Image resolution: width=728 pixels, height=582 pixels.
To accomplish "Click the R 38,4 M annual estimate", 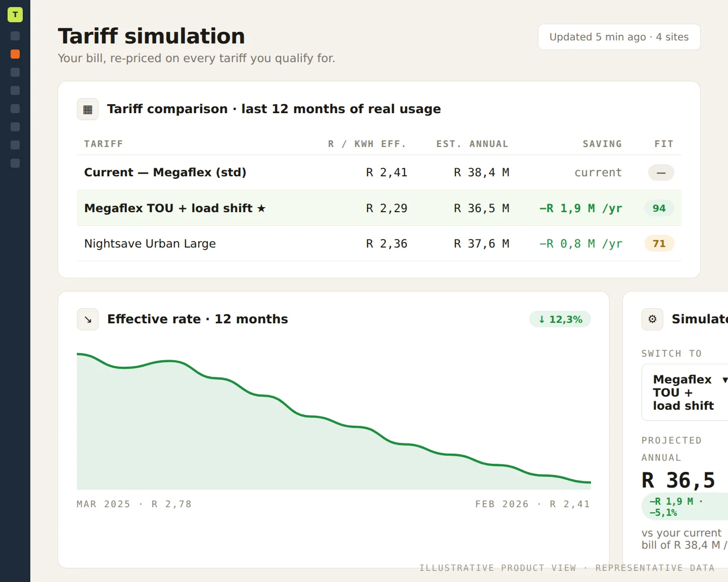I will coord(481,173).
